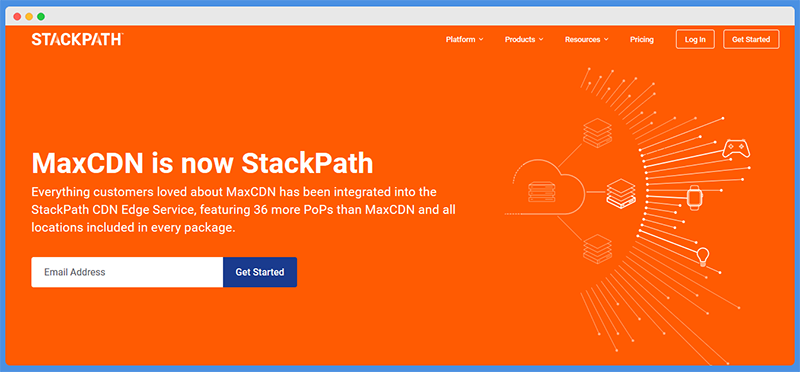Expand the Products dropdown chevron
This screenshot has width=800, height=372.
coord(541,39)
